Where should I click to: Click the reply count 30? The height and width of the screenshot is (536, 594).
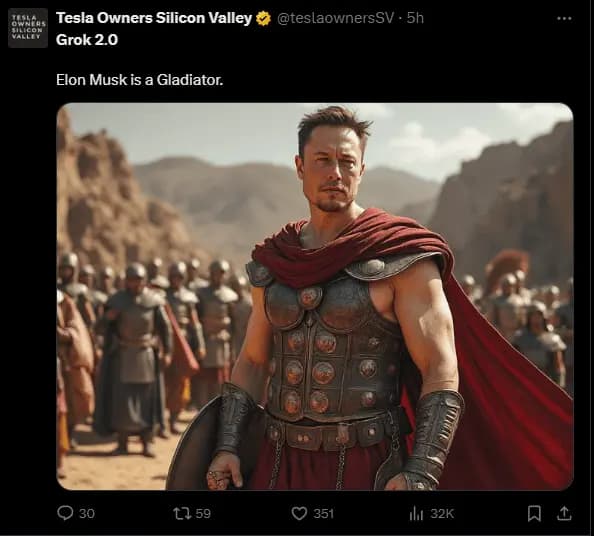click(x=87, y=513)
